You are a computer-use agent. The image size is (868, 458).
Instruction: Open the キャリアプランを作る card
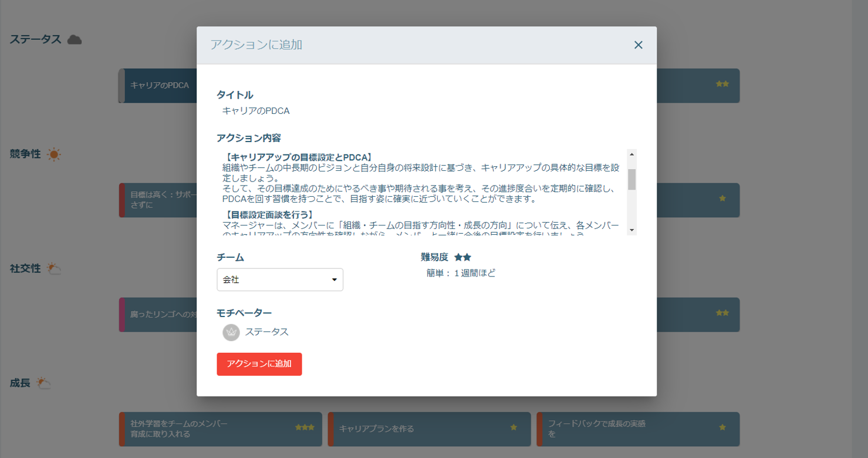click(x=429, y=429)
